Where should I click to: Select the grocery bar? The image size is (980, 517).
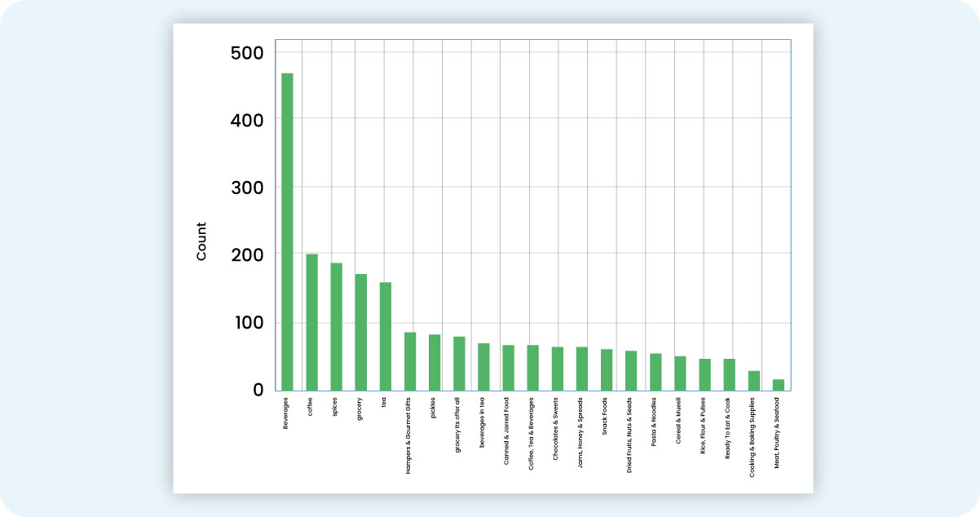[x=360, y=333]
